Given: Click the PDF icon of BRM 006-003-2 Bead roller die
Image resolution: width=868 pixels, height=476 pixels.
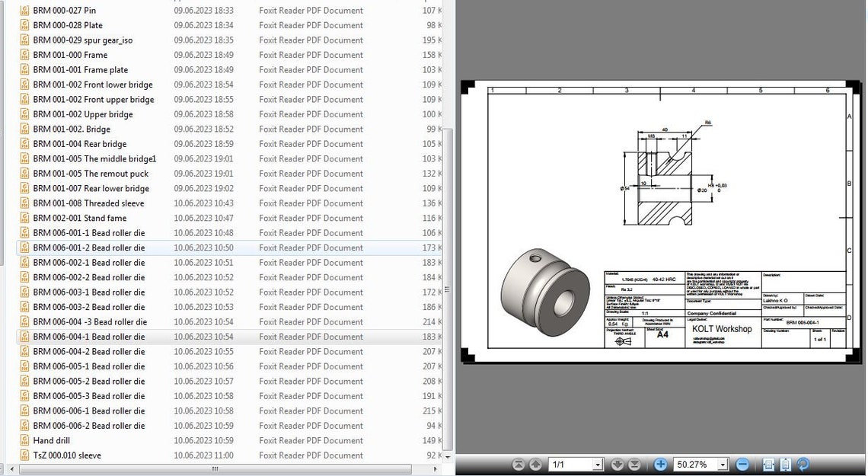Looking at the screenshot, I should 24,307.
